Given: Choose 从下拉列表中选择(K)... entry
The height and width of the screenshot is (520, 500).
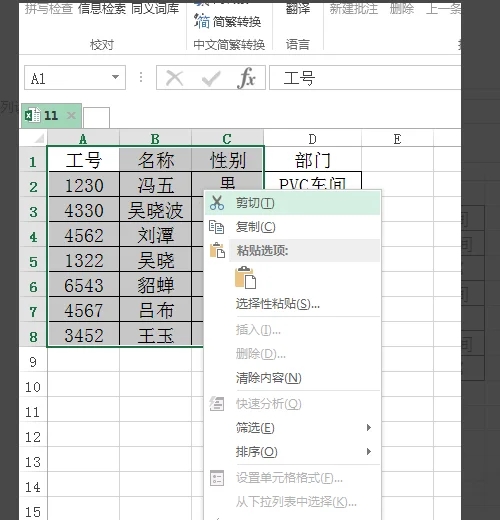Looking at the screenshot, I should click(x=292, y=502).
